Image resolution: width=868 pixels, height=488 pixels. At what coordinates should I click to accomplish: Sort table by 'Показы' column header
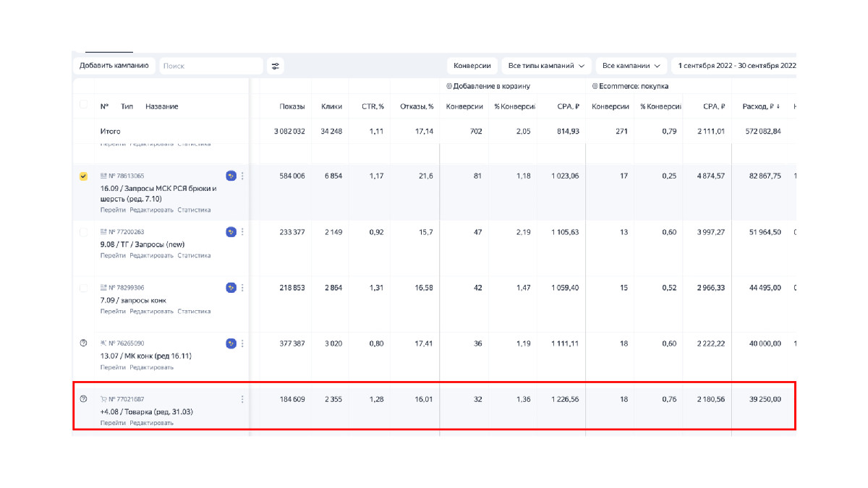(x=292, y=107)
